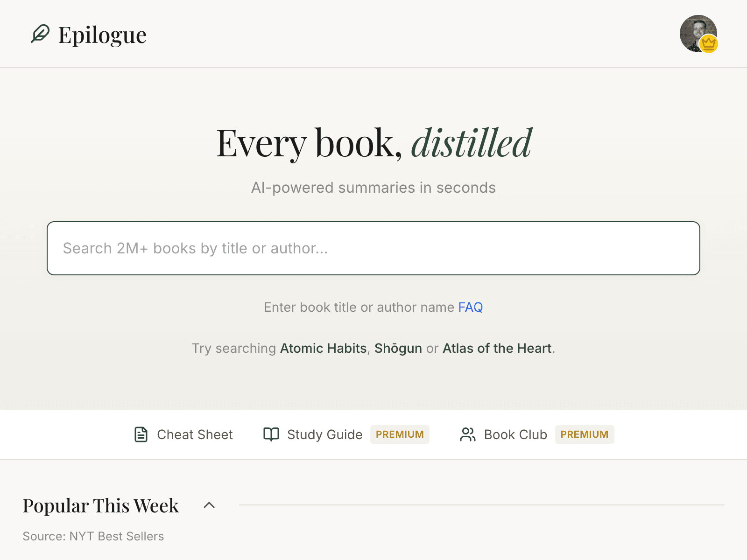Open the FAQ link
Image resolution: width=747 pixels, height=560 pixels.
click(471, 307)
